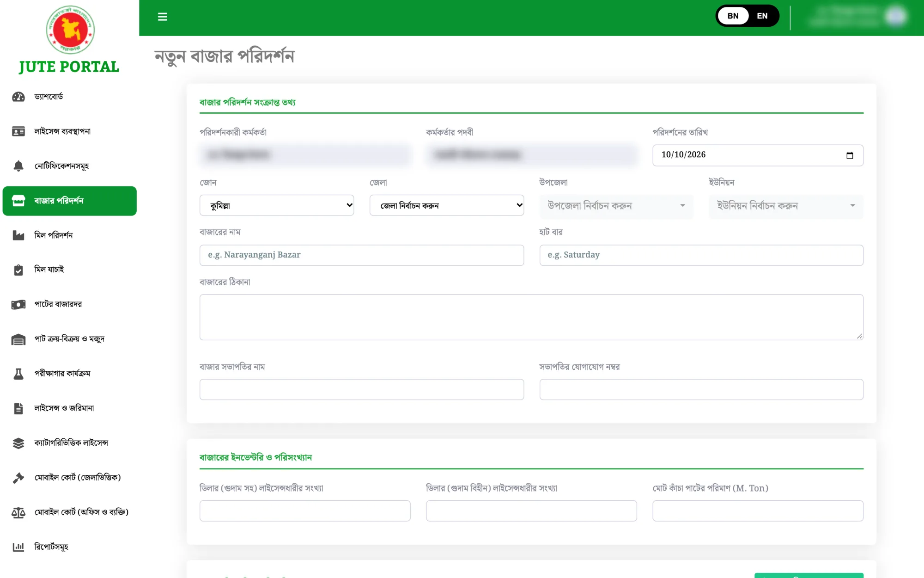Switch language to BN
The image size is (924, 578).
[733, 16]
